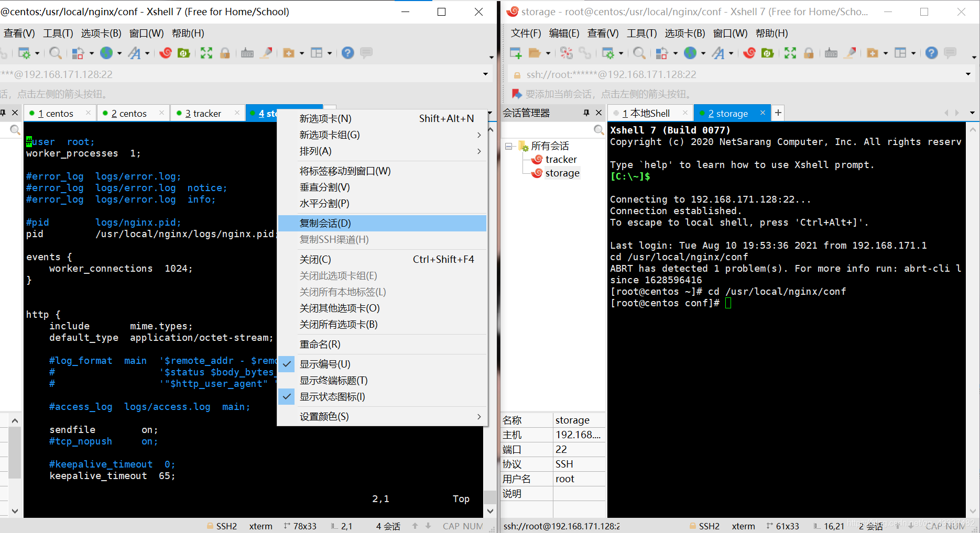Click left terminal vertical scrollbar down arrow

491,511
